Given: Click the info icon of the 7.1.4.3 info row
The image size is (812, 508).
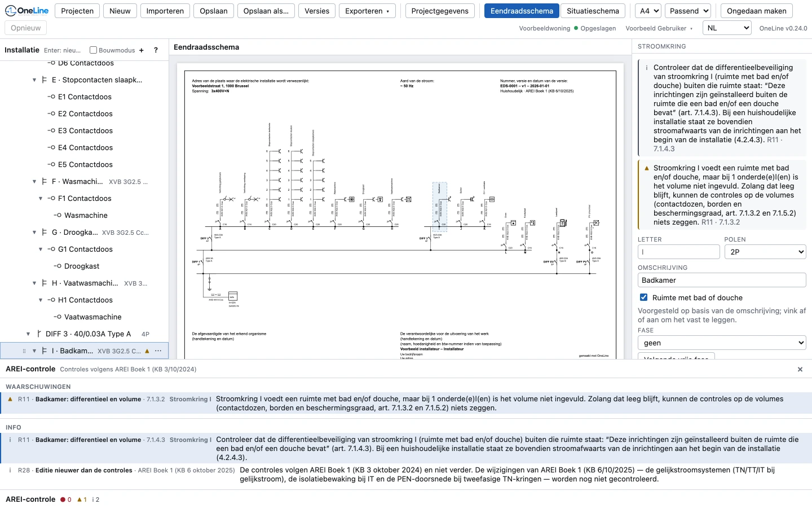Looking at the screenshot, I should pyautogui.click(x=10, y=440).
